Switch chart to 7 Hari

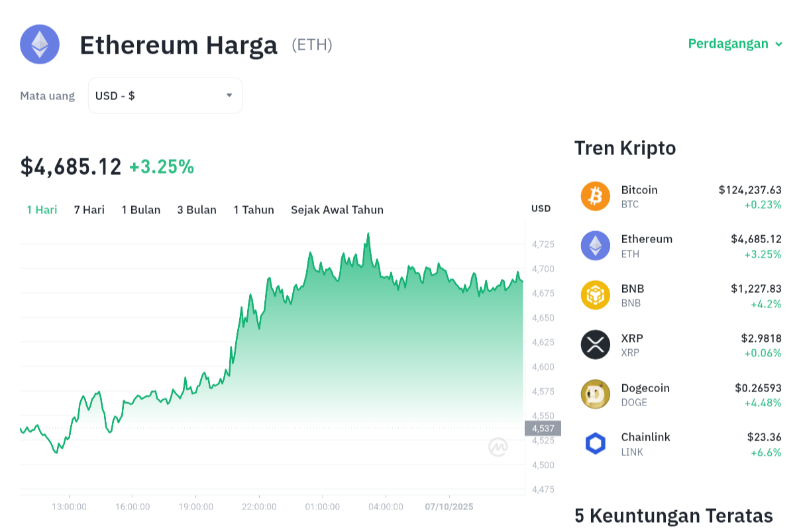tap(89, 209)
